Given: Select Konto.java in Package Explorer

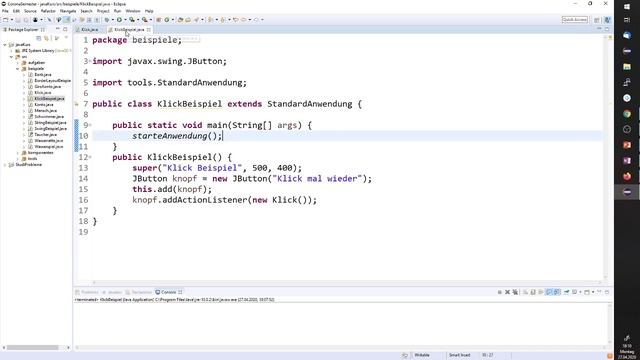Looking at the screenshot, I should pyautogui.click(x=44, y=104).
